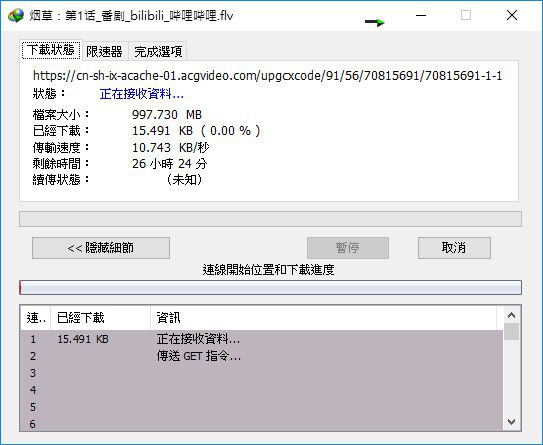Select connection row 2 sending GET
543x445 pixels.
261,356
